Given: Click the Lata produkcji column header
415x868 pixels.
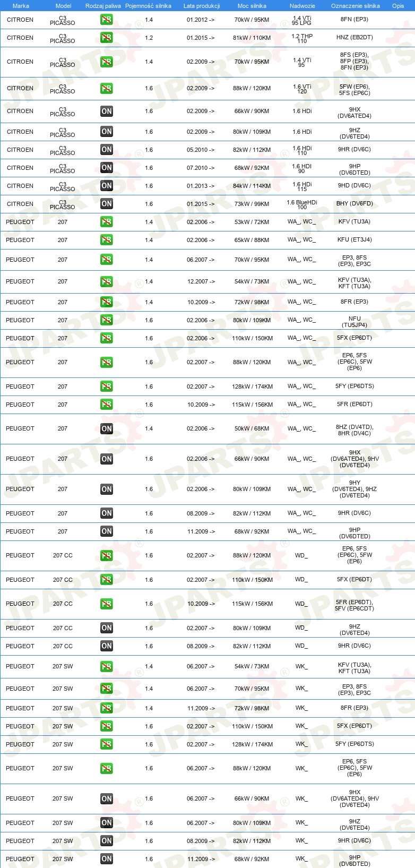Looking at the screenshot, I should click(x=202, y=6).
